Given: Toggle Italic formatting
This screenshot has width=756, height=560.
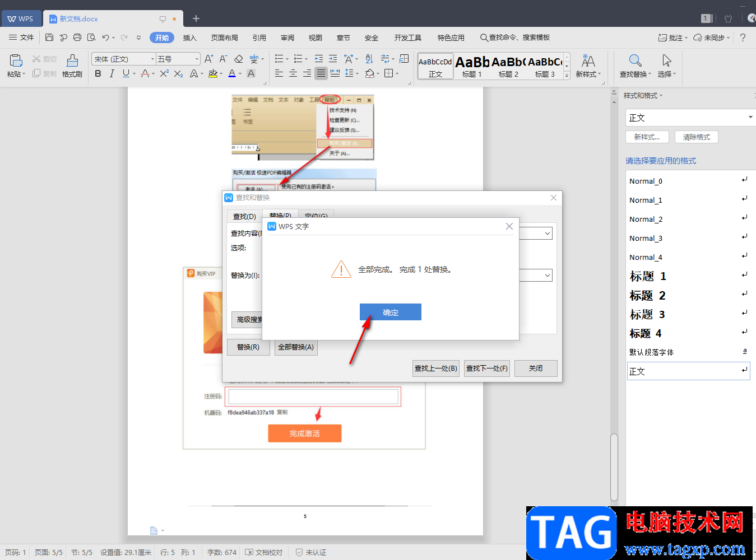Looking at the screenshot, I should coord(112,73).
